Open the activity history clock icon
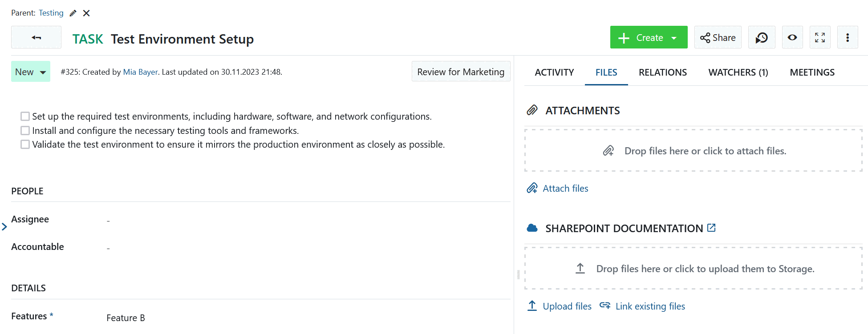868x334 pixels. pos(762,37)
